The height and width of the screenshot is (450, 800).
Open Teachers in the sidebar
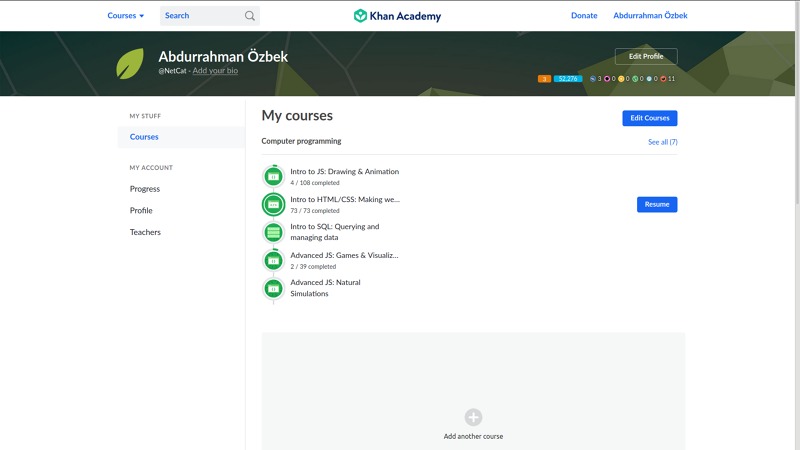(145, 232)
